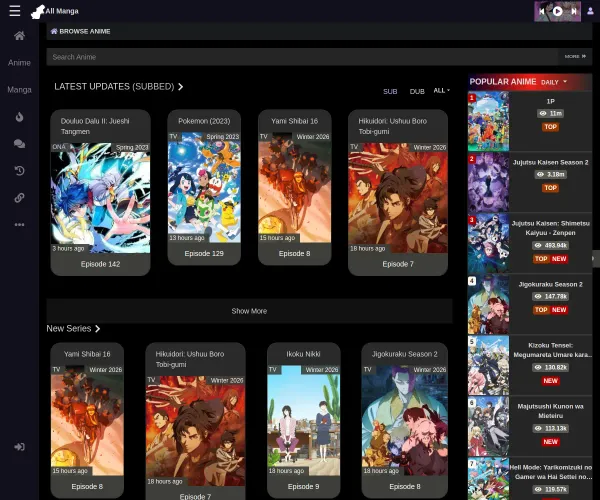This screenshot has width=600, height=500.
Task: Open Hell Mode popular entry
Action: click(x=551, y=472)
